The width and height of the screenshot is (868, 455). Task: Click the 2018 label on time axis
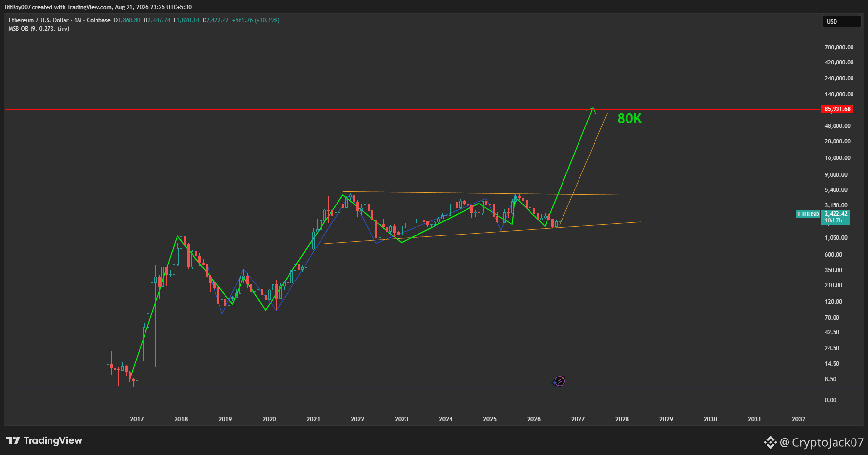point(181,419)
